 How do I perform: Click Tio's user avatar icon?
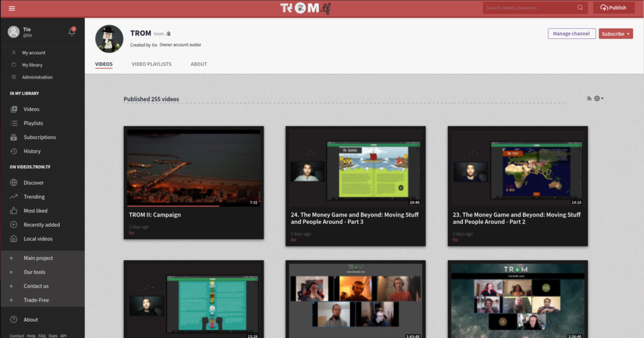pos(14,32)
